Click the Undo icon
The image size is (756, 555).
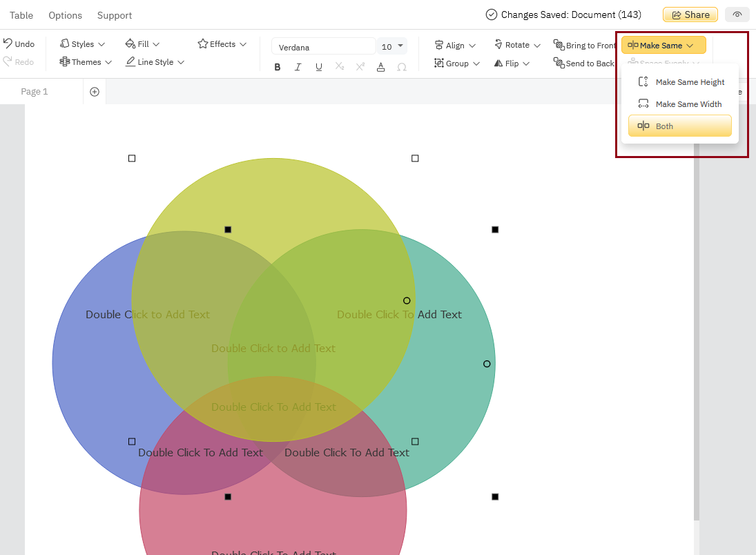coord(20,43)
